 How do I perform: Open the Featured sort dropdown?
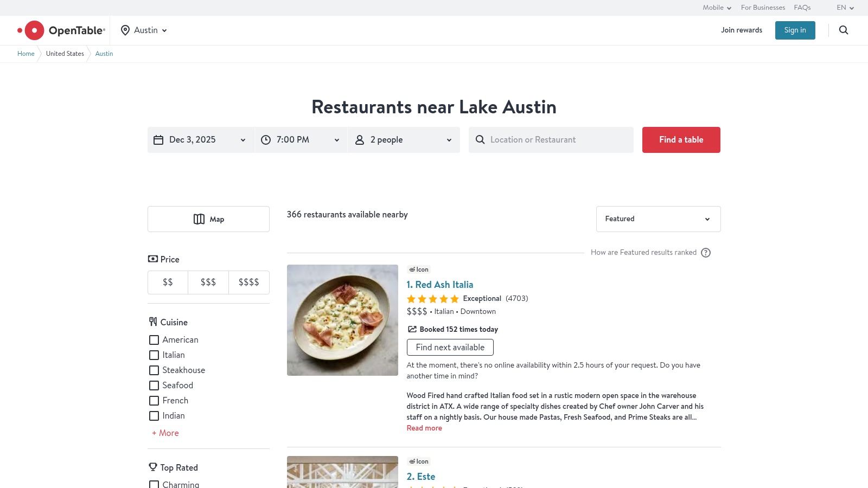pyautogui.click(x=658, y=219)
